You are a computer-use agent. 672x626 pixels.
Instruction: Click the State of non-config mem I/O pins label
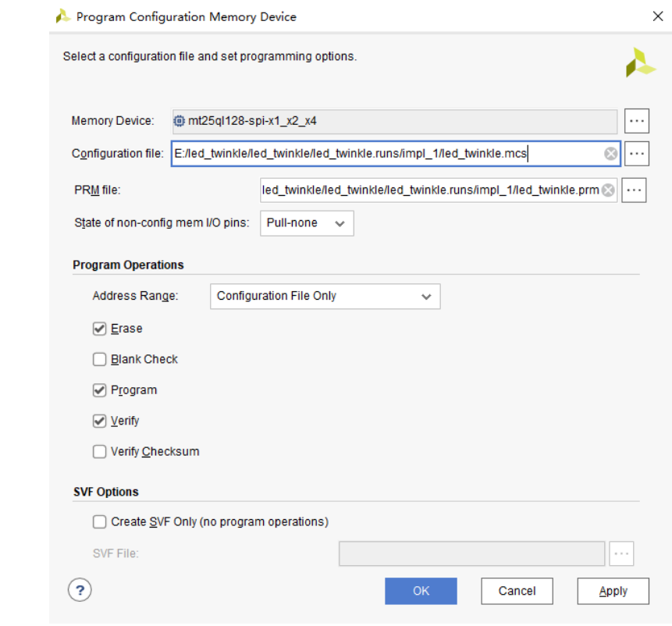(x=162, y=222)
